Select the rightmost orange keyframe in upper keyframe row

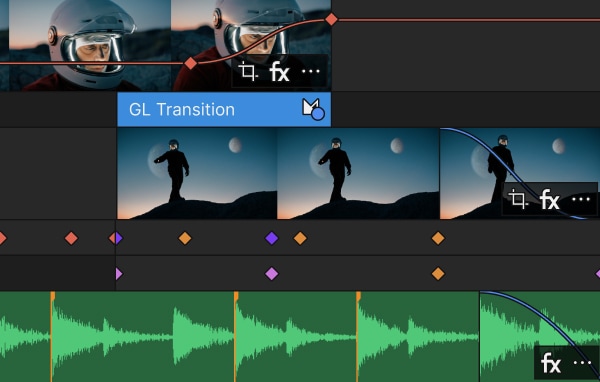tap(438, 238)
